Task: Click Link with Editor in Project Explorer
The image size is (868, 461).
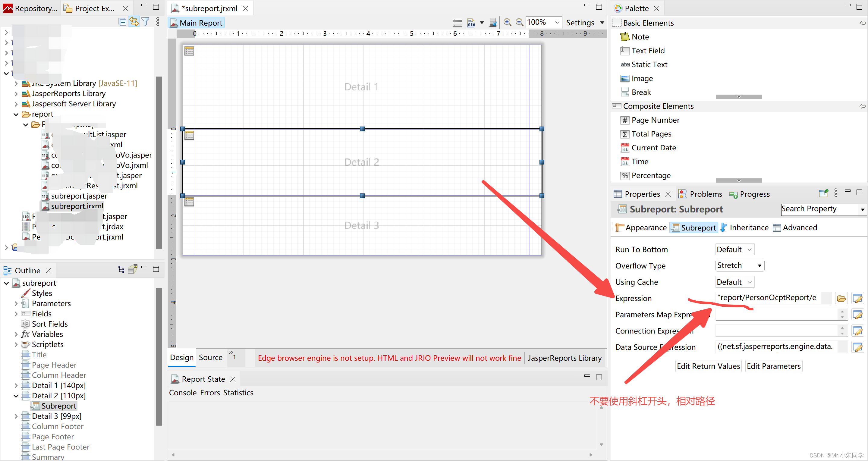Action: point(134,22)
